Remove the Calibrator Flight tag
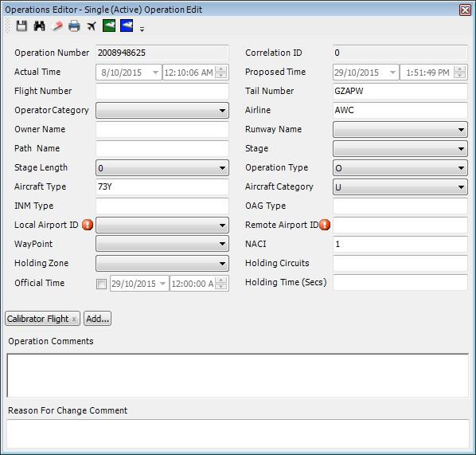 [x=74, y=320]
